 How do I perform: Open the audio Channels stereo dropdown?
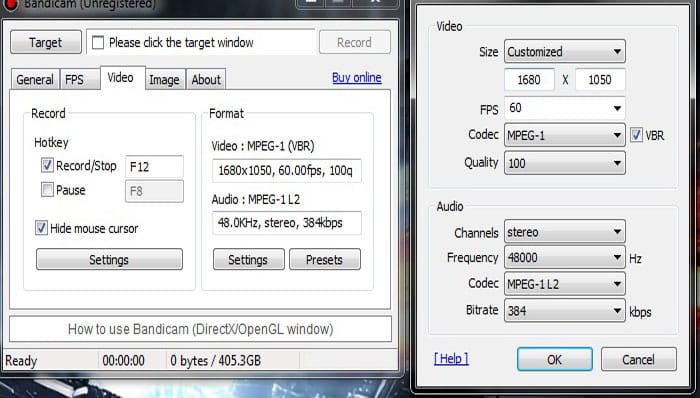tap(565, 232)
